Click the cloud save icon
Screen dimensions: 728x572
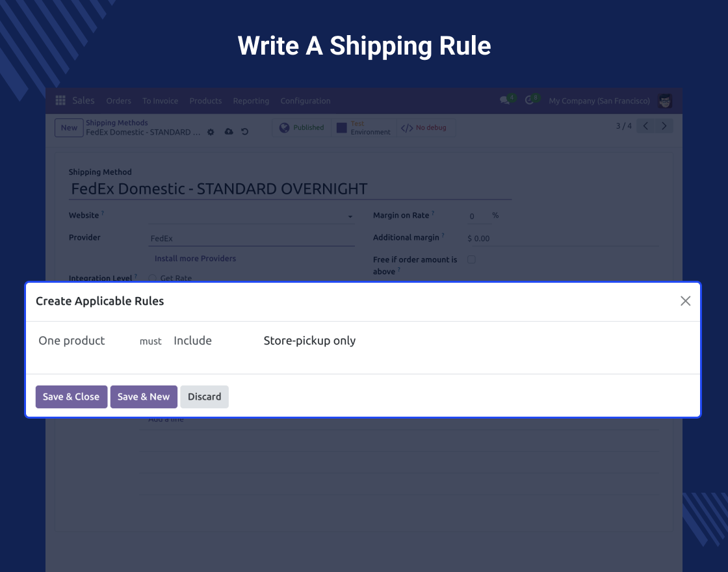pyautogui.click(x=229, y=132)
